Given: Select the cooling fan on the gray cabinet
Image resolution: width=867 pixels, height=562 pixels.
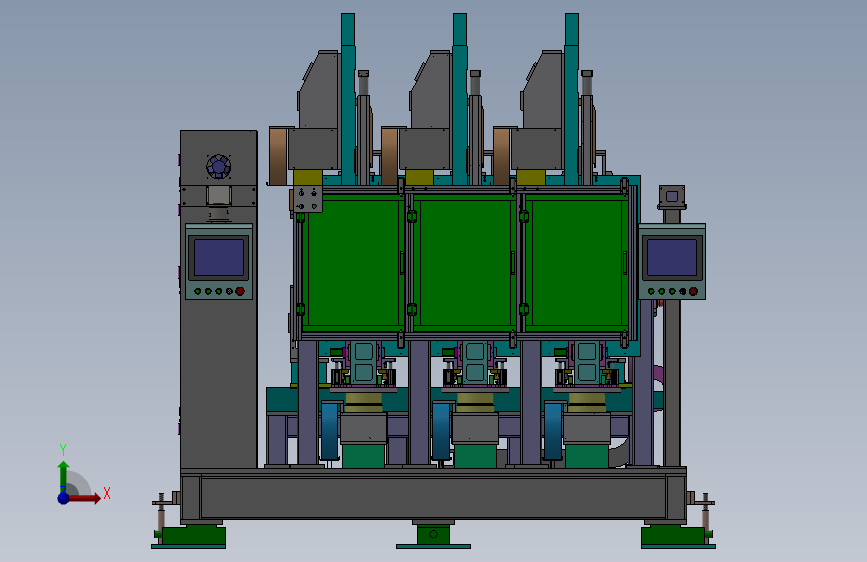Looking at the screenshot, I should (218, 166).
